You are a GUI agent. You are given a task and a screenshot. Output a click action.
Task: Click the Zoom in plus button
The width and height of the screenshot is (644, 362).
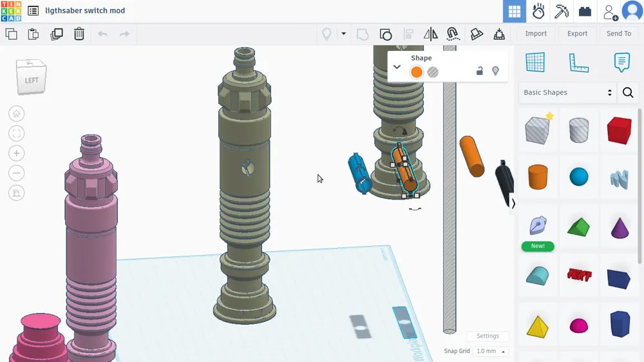point(17,153)
